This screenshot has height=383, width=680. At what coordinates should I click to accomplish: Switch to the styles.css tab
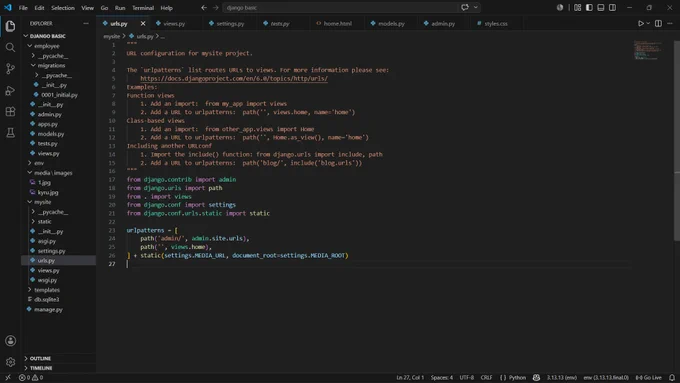click(496, 23)
